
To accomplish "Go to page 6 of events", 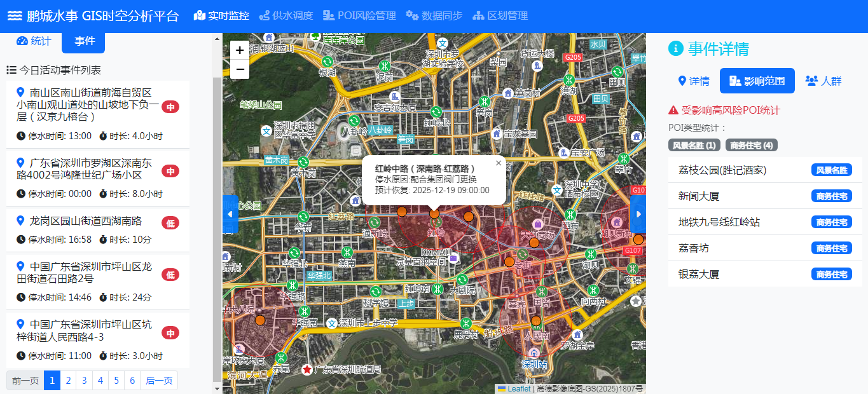I will coord(132,381).
